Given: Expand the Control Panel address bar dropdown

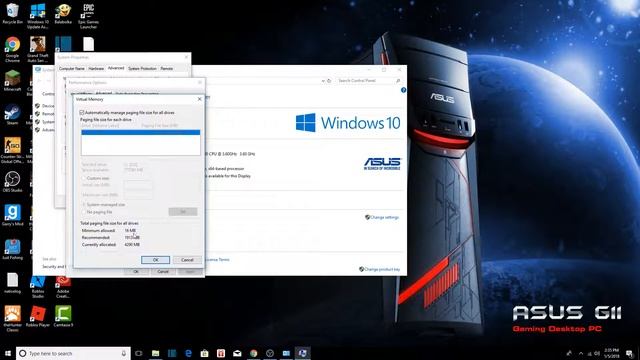Looking at the screenshot, I should (x=323, y=81).
